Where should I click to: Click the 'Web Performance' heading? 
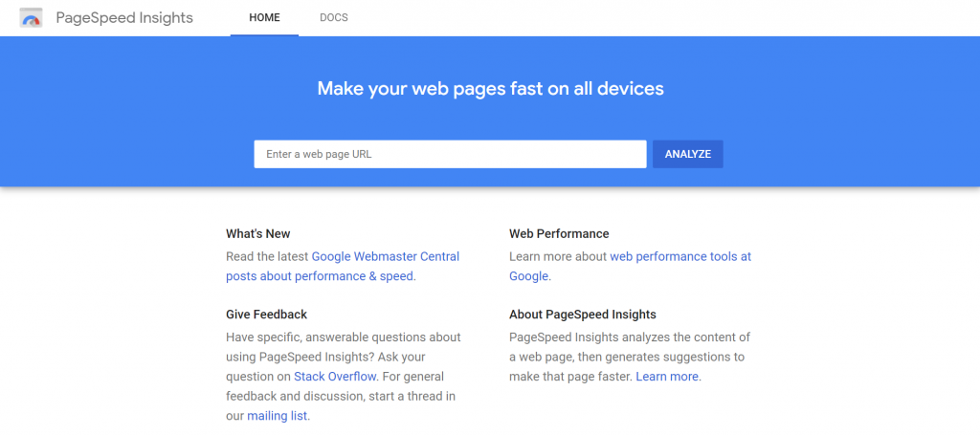[559, 233]
